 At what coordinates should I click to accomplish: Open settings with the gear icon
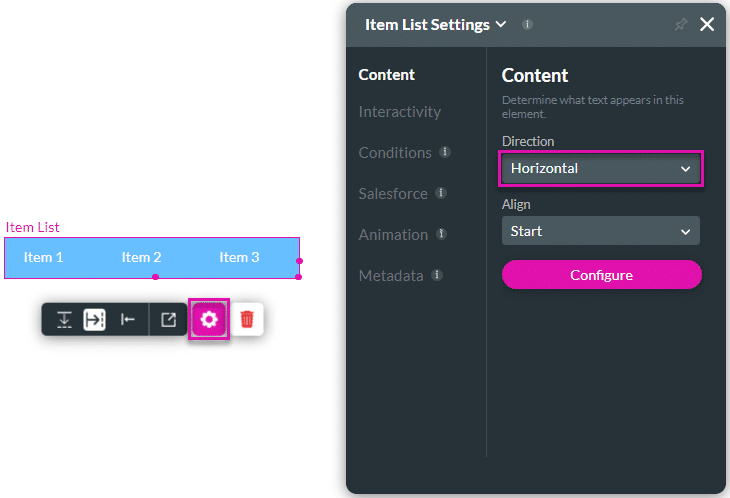tap(209, 319)
